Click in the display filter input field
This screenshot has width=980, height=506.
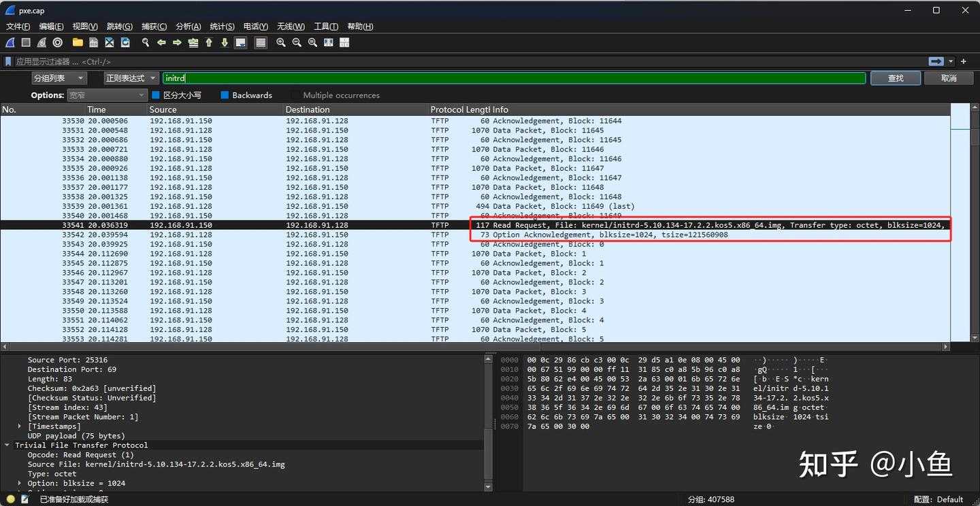(x=470, y=61)
